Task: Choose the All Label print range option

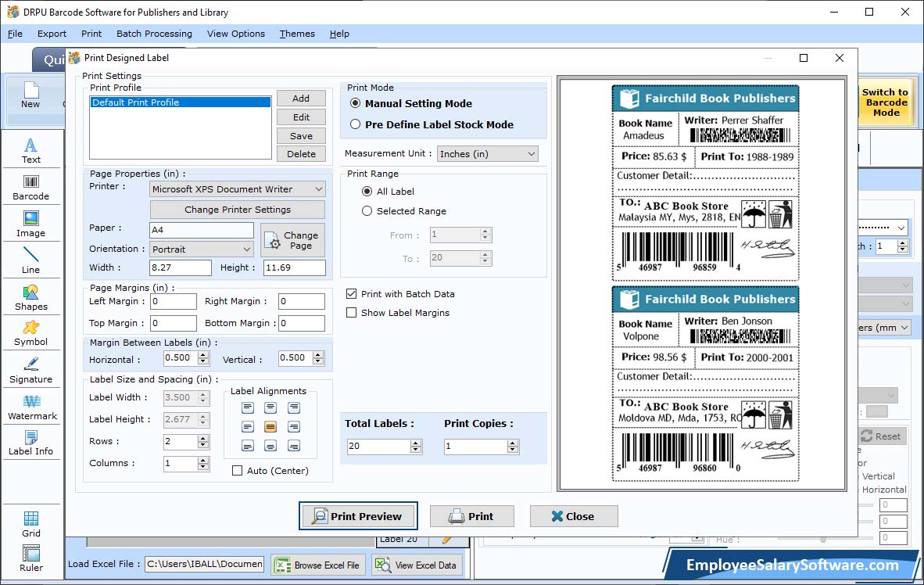Action: [x=367, y=191]
